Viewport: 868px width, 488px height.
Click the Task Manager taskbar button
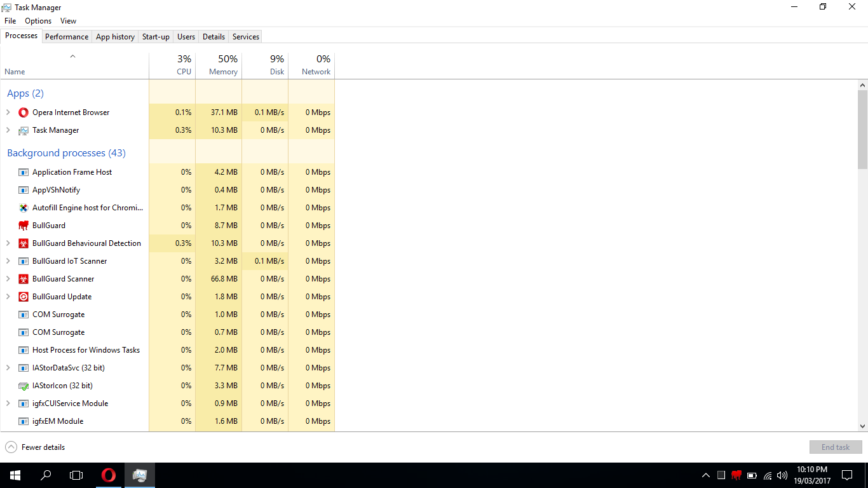pyautogui.click(x=140, y=475)
